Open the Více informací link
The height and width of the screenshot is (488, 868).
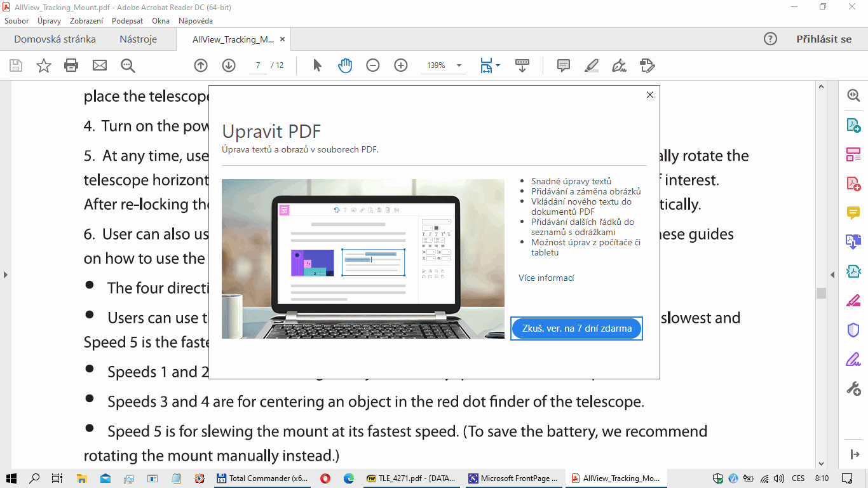point(546,278)
